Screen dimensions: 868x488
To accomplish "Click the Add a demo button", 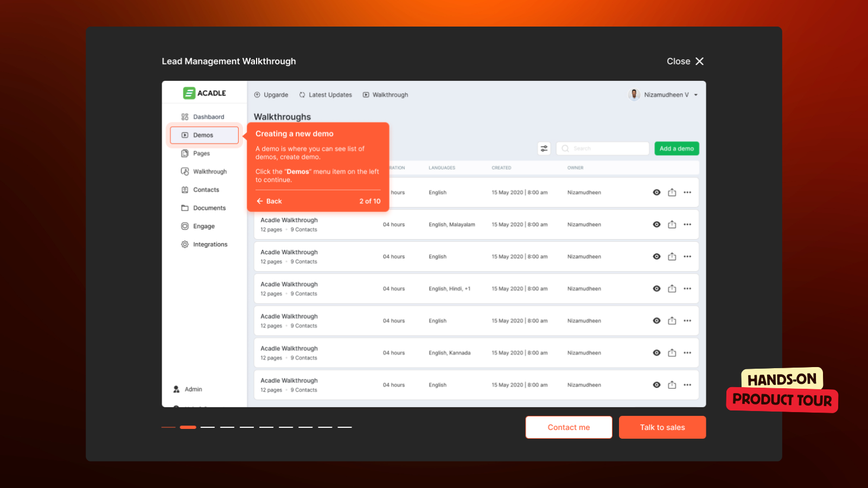I will pyautogui.click(x=676, y=149).
